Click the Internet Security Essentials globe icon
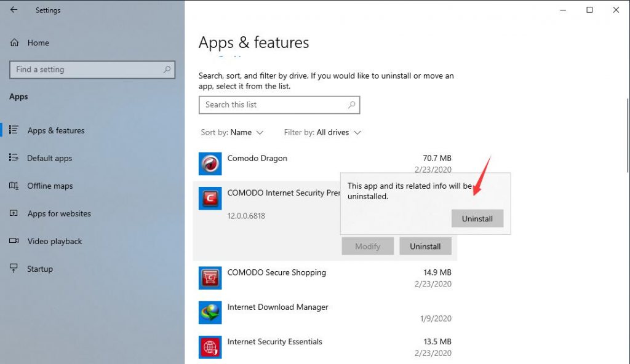 tap(210, 347)
